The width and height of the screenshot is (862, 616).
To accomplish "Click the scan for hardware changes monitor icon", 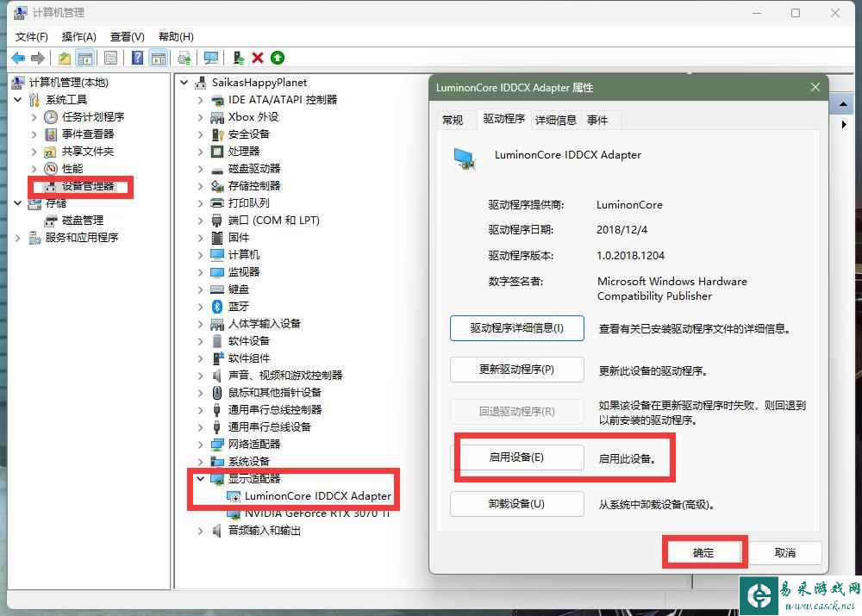I will (x=211, y=58).
